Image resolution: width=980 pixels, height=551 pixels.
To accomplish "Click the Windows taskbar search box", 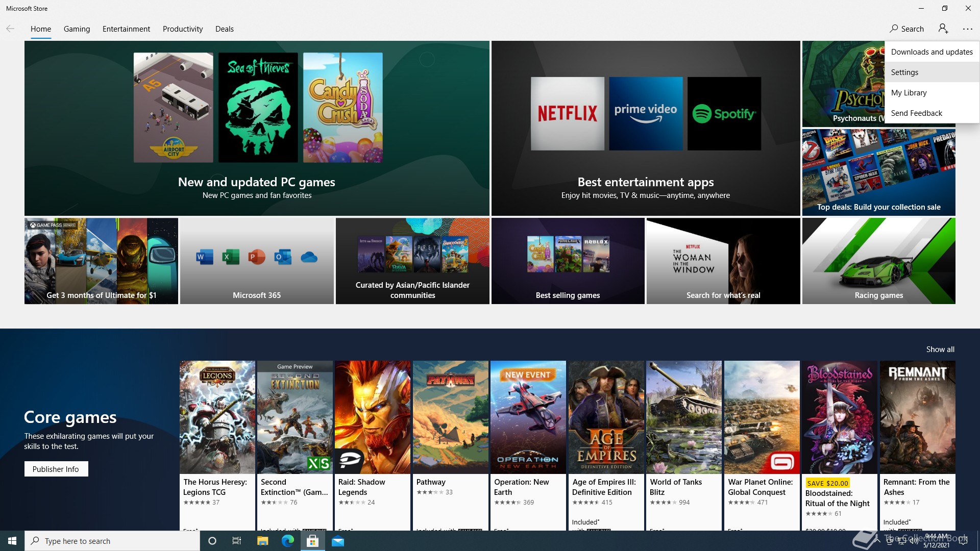I will point(112,541).
